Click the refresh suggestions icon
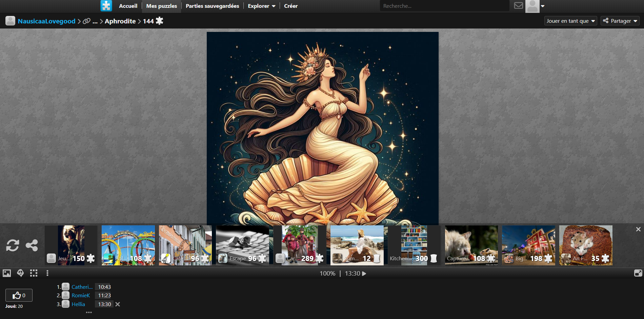 coord(13,245)
